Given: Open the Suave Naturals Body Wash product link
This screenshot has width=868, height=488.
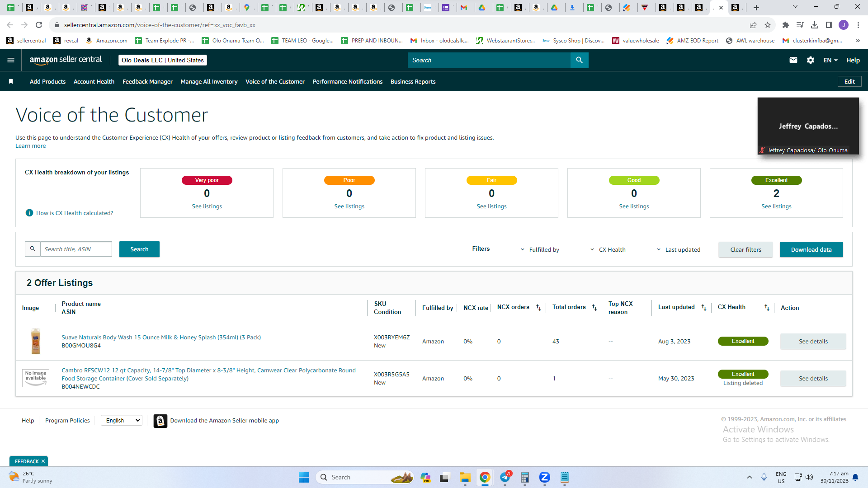Looking at the screenshot, I should (161, 338).
